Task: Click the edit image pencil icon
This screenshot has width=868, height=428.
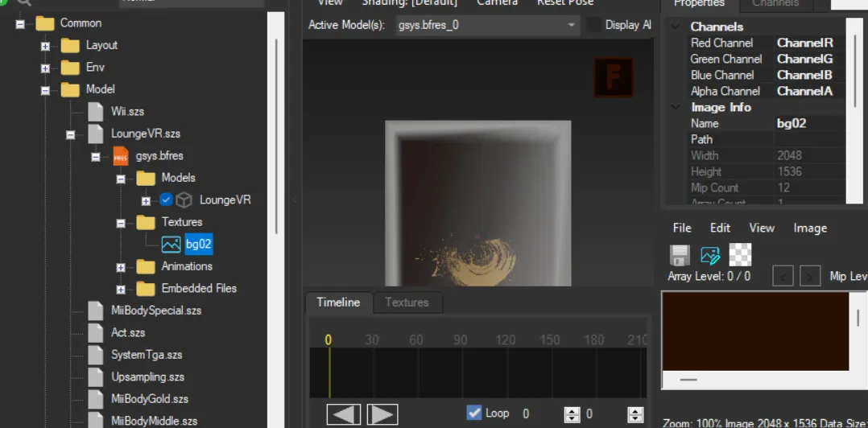Action: coord(710,256)
